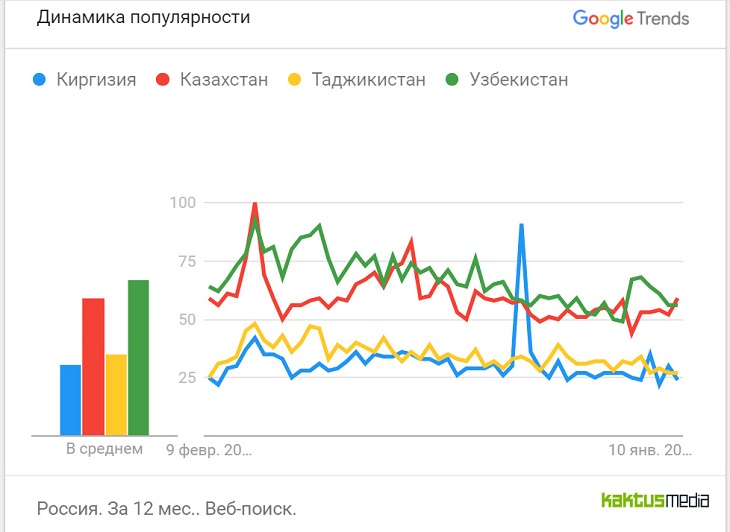Click the 'В среднем' label
730x532 pixels.
click(x=104, y=449)
